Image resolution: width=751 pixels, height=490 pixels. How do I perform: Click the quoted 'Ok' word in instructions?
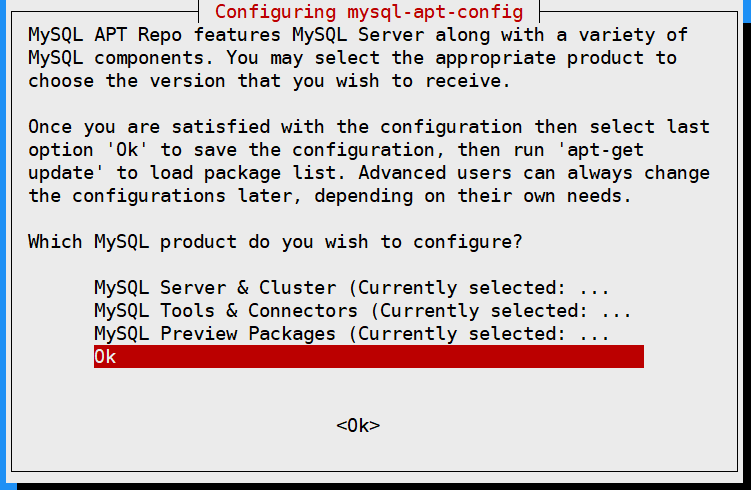(x=127, y=150)
